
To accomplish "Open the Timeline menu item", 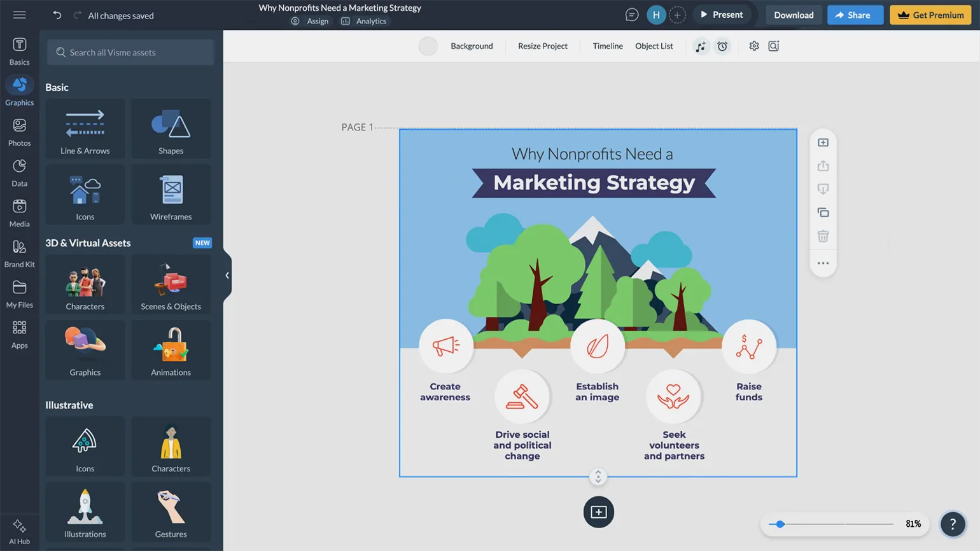I will coord(607,46).
